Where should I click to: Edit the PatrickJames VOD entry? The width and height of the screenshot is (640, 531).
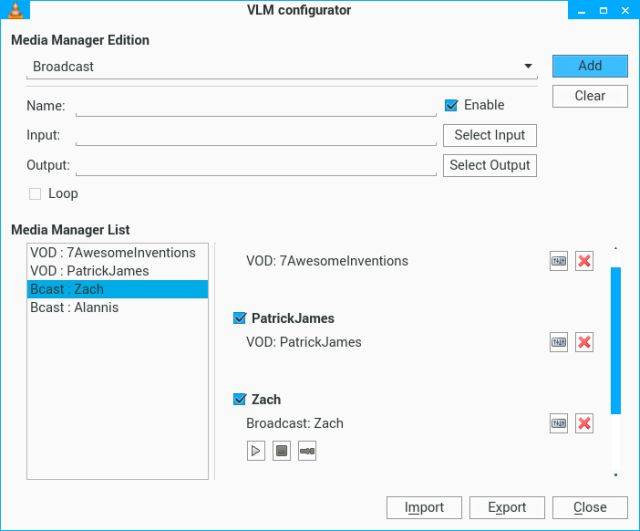(x=558, y=342)
